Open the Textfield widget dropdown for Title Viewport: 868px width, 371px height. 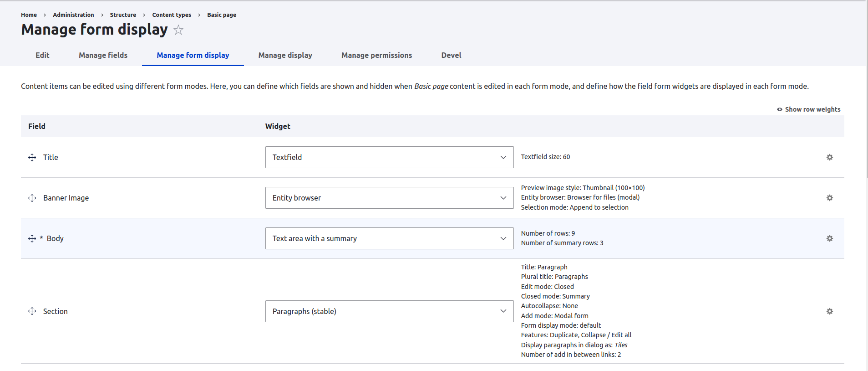389,157
